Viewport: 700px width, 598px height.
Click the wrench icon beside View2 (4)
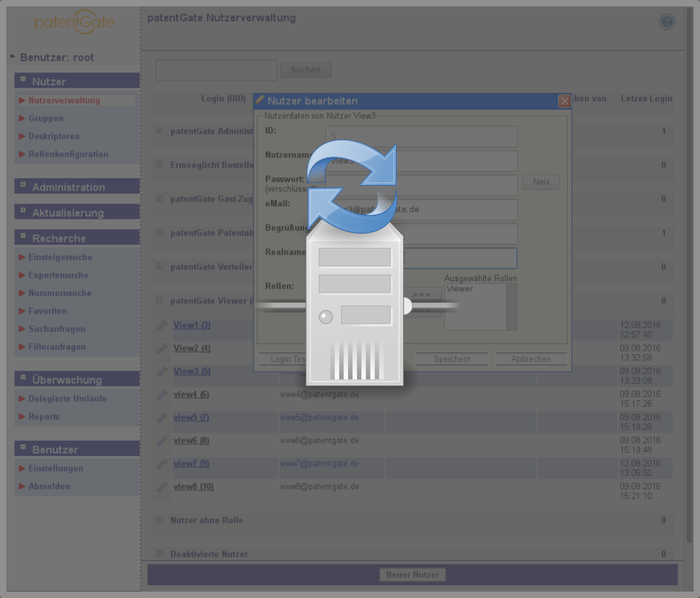point(162,348)
